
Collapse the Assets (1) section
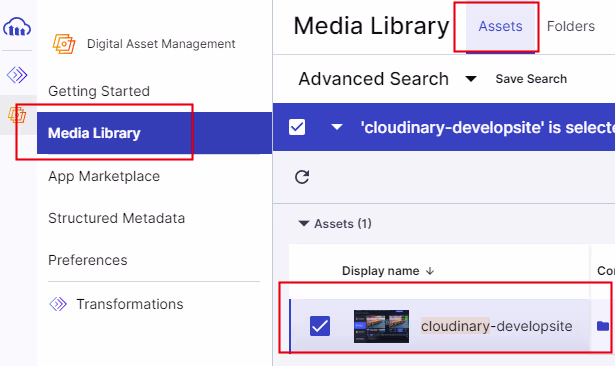tap(304, 224)
